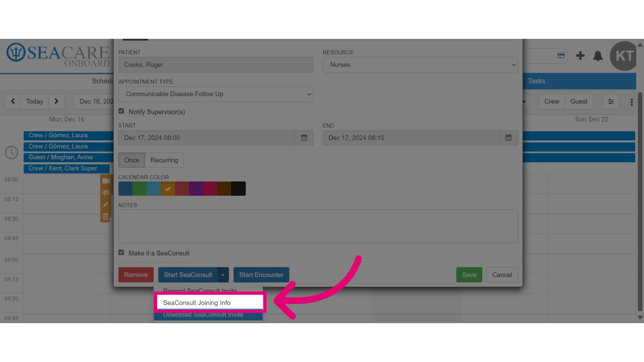Click the trash delete icon on the appointment

106,217
